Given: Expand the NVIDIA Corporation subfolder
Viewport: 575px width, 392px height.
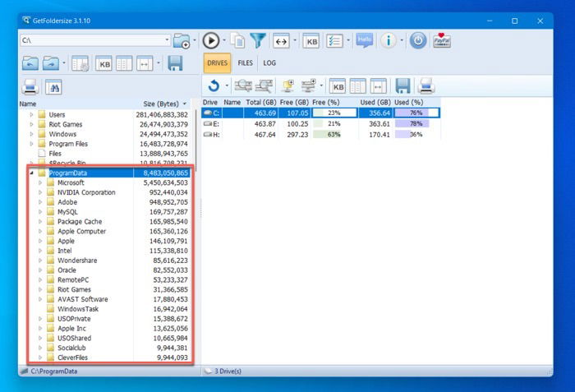Looking at the screenshot, I should (40, 192).
